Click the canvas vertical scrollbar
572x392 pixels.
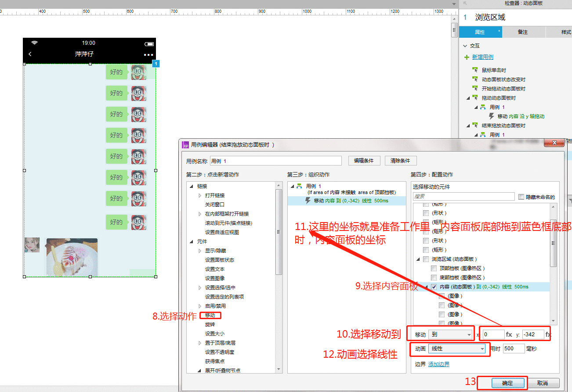click(x=455, y=30)
